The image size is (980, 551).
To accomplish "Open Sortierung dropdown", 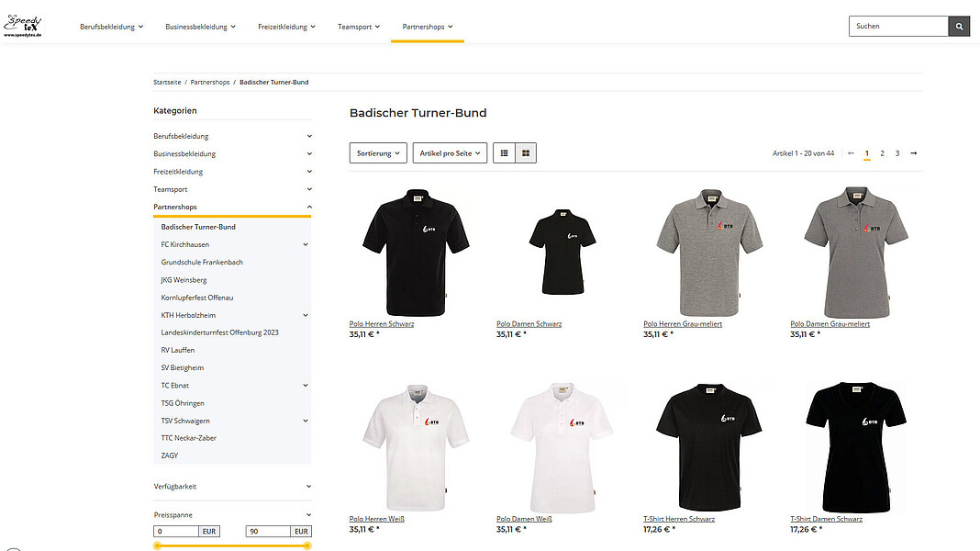I will [x=378, y=153].
